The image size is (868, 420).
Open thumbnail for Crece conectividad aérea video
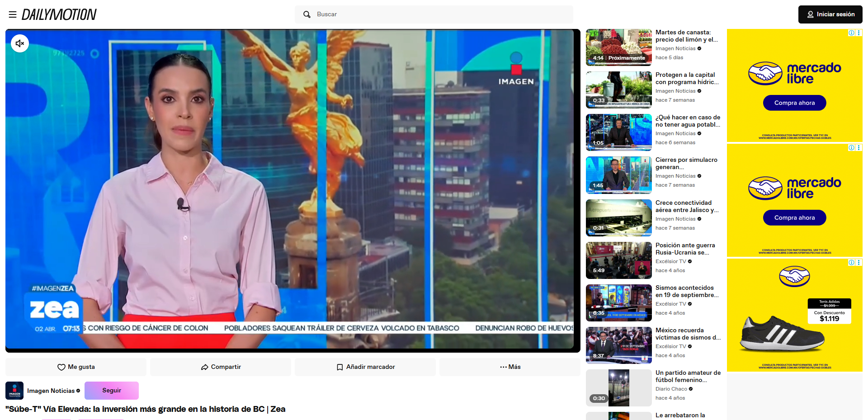click(x=619, y=218)
